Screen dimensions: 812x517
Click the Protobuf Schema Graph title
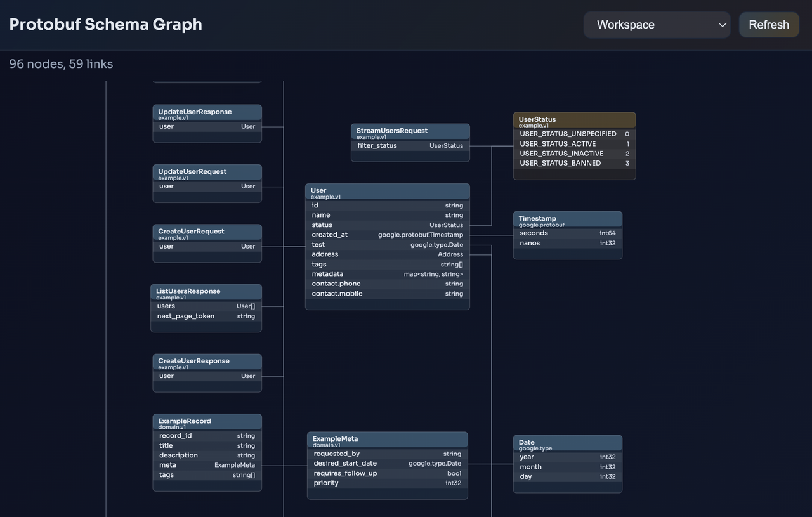click(x=105, y=23)
